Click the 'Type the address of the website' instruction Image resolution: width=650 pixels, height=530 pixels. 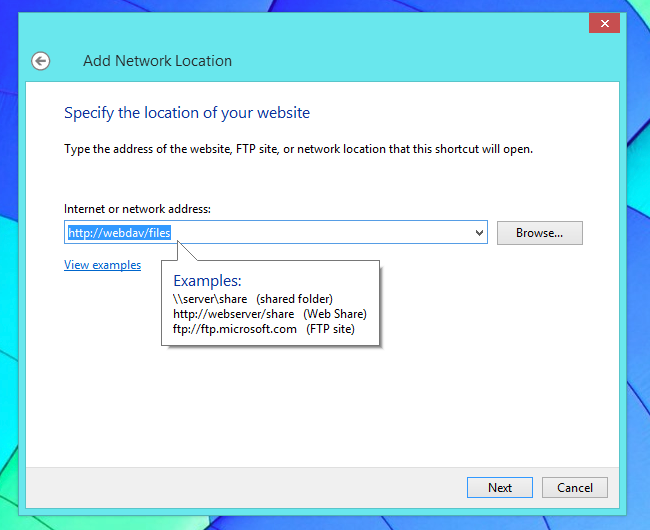pos(298,149)
